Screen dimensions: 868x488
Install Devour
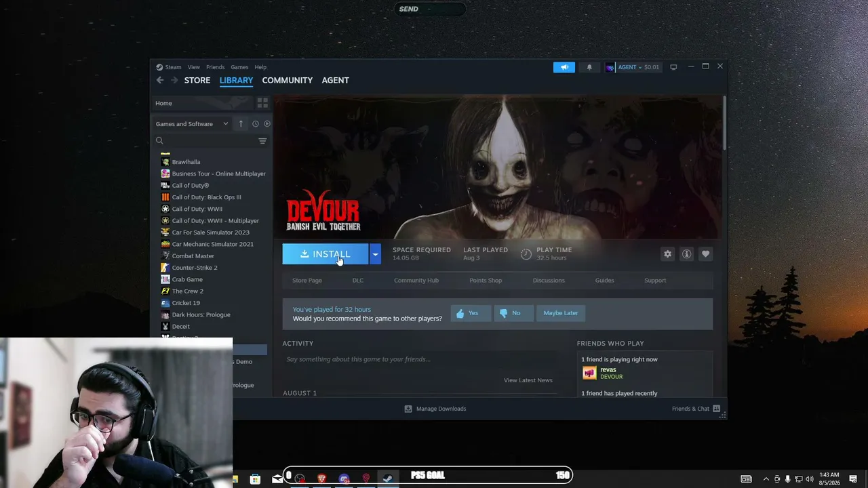(x=325, y=254)
